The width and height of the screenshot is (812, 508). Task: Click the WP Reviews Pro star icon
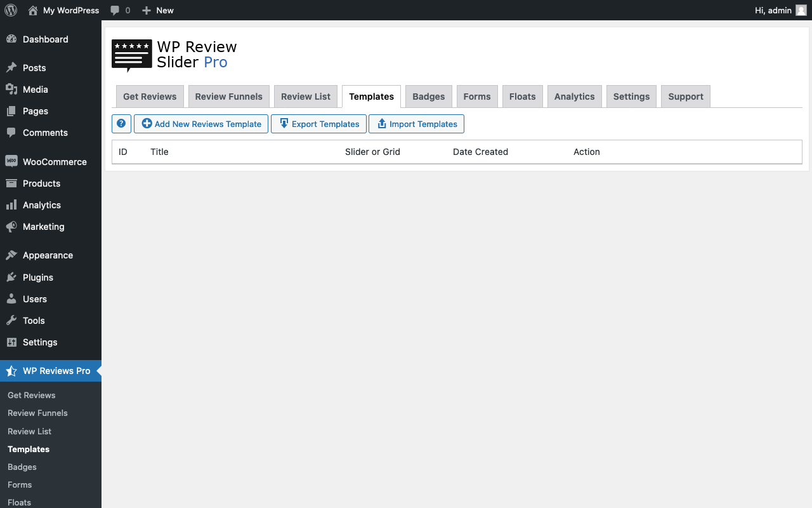11,371
